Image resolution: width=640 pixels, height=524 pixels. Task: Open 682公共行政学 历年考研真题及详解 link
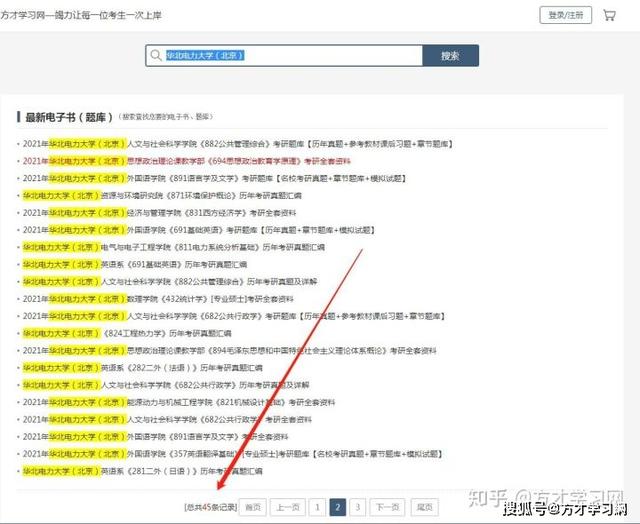pyautogui.click(x=166, y=385)
